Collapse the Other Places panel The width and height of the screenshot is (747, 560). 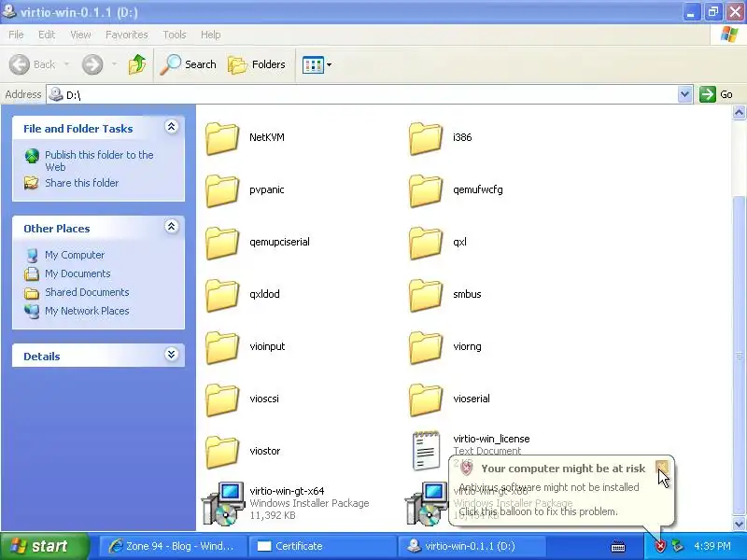tap(172, 227)
